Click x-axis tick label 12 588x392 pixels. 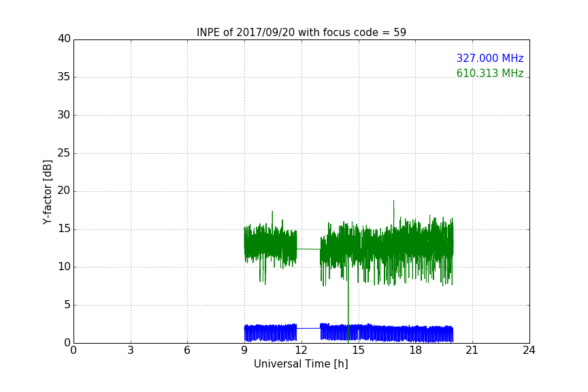[x=301, y=350]
